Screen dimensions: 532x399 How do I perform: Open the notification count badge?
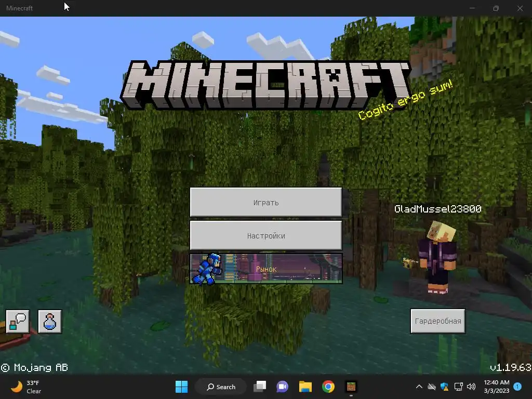click(517, 387)
